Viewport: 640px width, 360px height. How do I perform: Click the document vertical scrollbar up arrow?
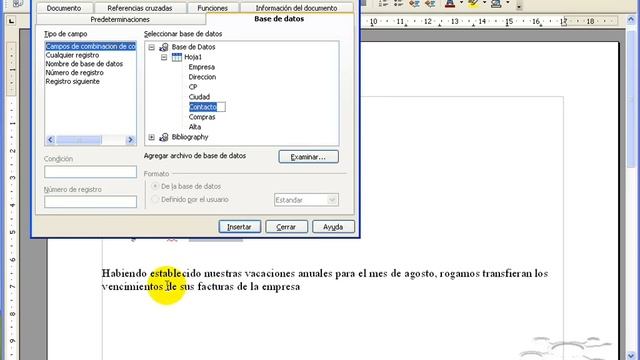(632, 21)
